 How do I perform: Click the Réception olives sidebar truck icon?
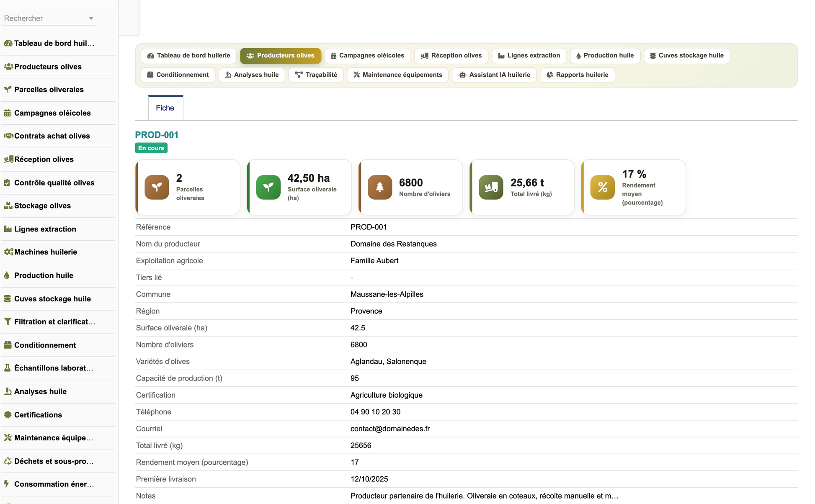coord(8,159)
